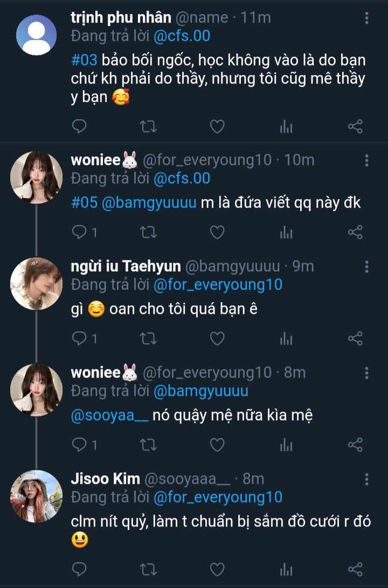Screen dimensions: 388x588
Task: Share woniee's reply mentioning @sooyaa__
Action: click(x=355, y=445)
